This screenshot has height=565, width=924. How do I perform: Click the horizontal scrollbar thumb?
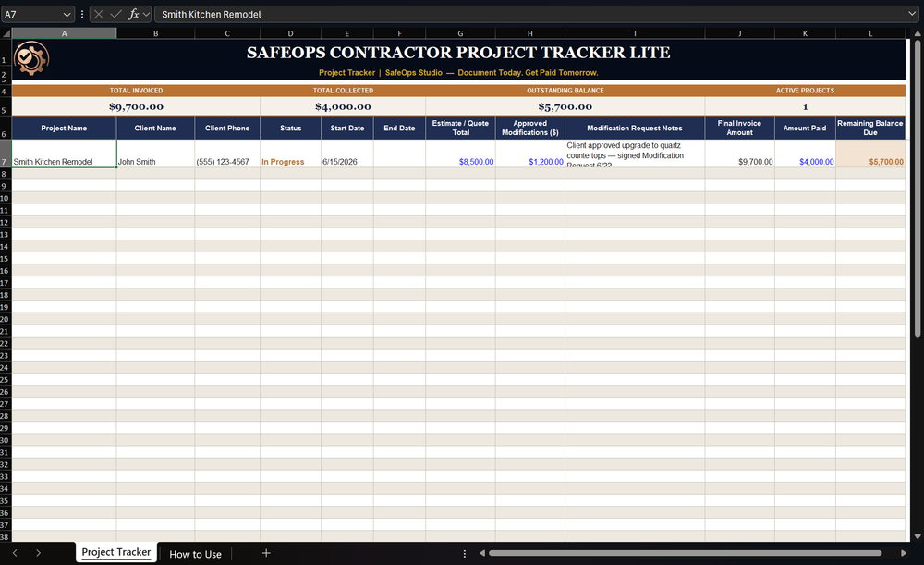point(685,553)
